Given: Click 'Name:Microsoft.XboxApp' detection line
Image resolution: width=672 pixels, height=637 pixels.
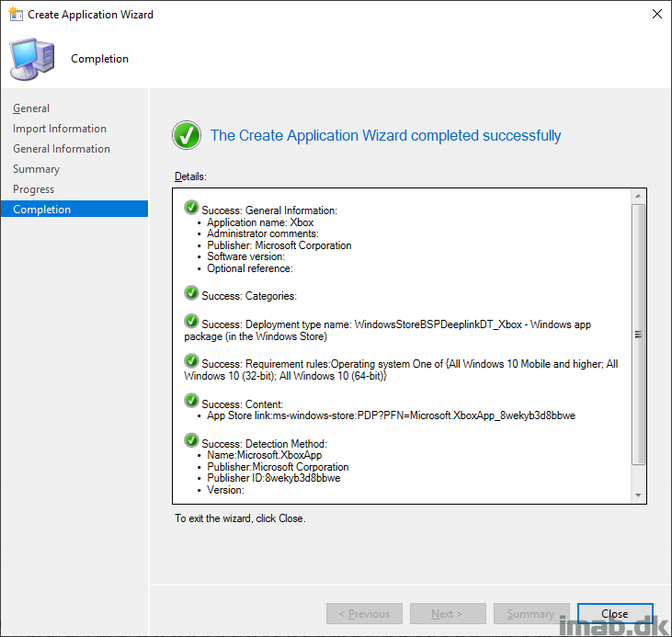Looking at the screenshot, I should [265, 455].
